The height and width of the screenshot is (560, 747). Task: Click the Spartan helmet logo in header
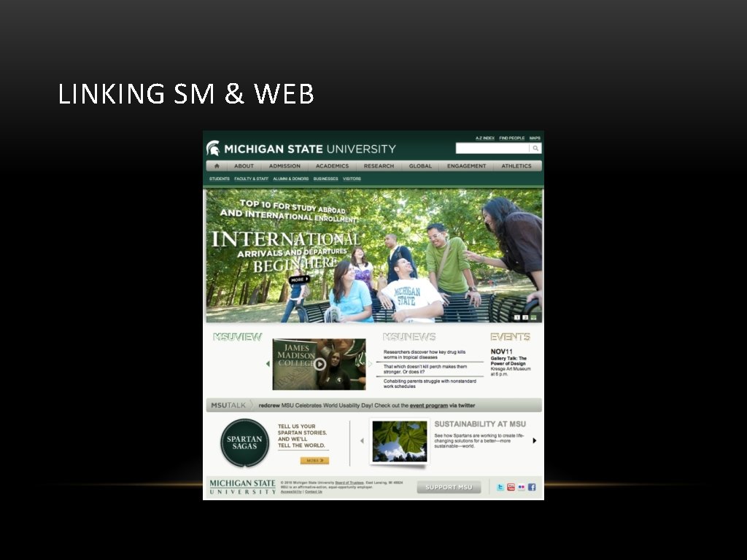coord(213,148)
